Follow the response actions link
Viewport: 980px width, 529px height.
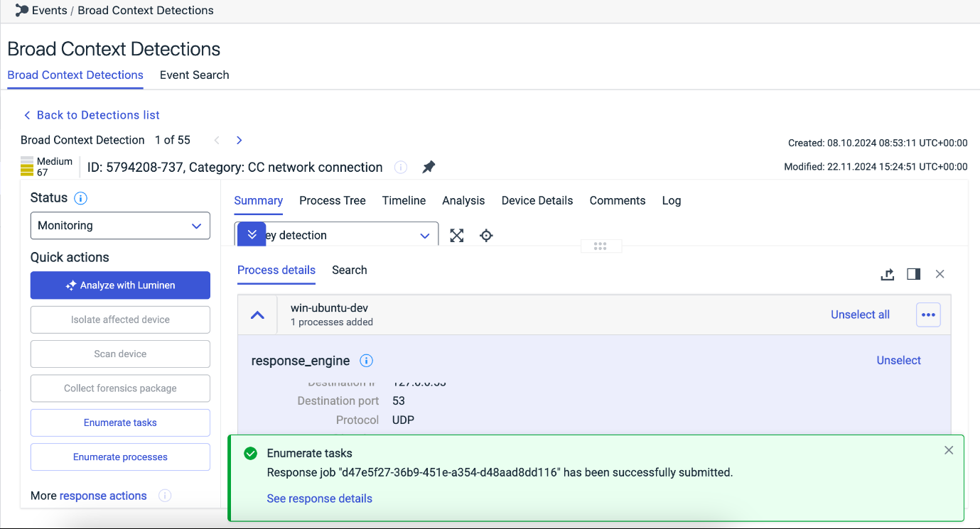[x=103, y=496]
